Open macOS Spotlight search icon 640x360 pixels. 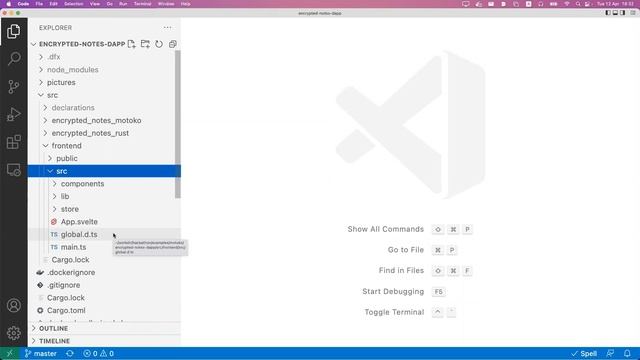578,4
